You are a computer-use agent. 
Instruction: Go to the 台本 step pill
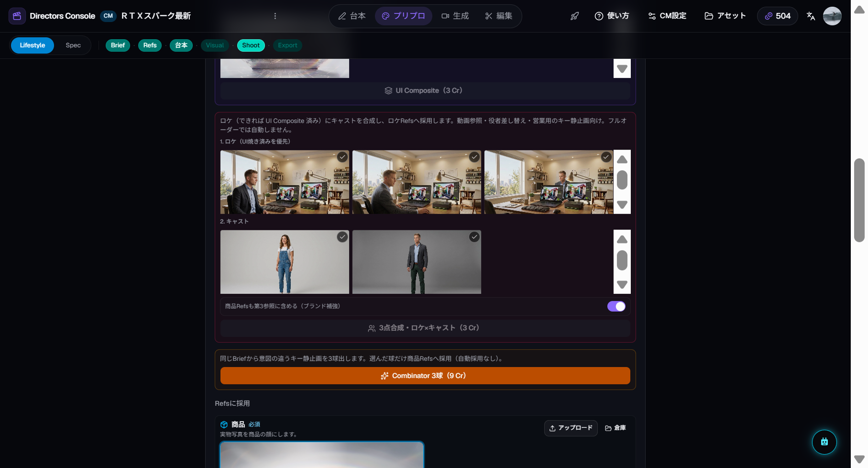[x=181, y=45]
